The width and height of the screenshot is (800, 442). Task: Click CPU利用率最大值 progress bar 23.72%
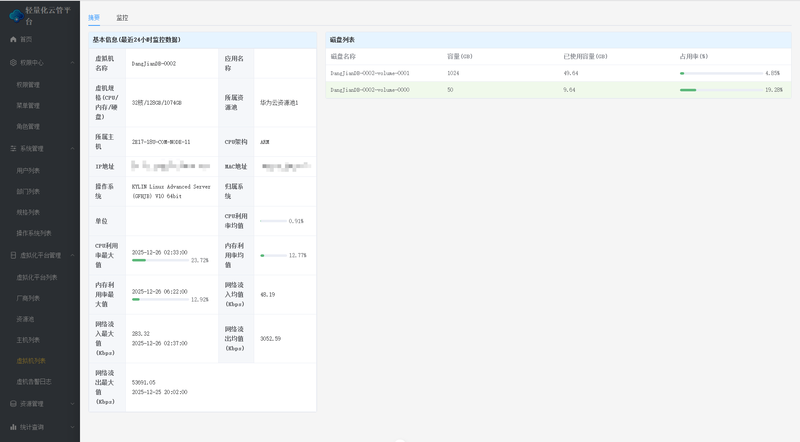(160, 260)
